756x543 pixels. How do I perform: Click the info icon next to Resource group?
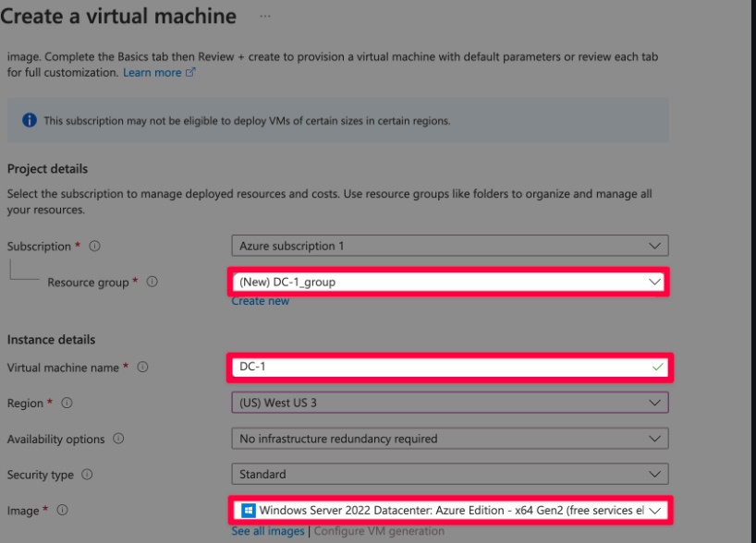click(x=152, y=282)
